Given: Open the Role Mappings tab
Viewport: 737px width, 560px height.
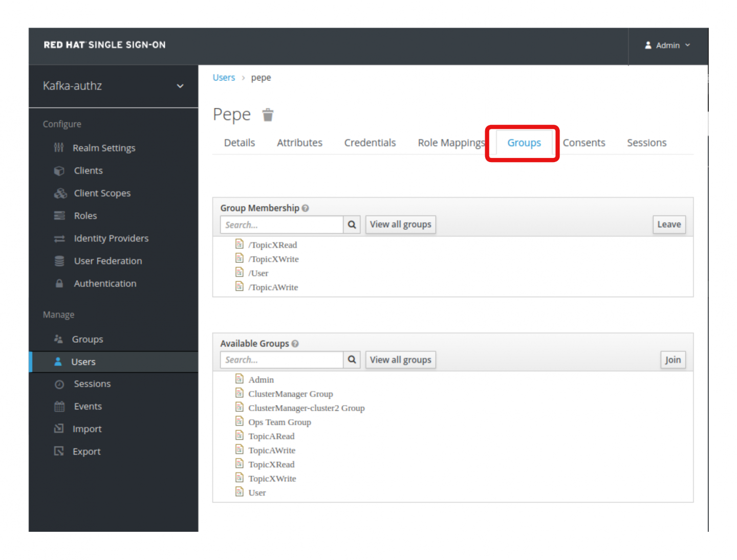Looking at the screenshot, I should 450,143.
